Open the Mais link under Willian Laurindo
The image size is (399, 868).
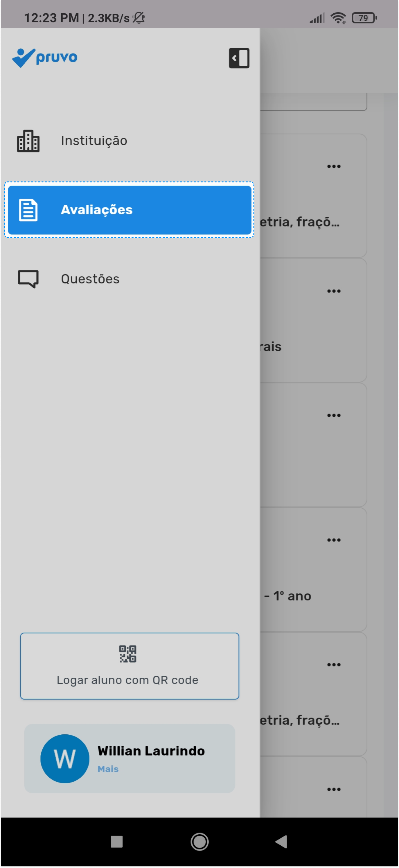coord(108,769)
